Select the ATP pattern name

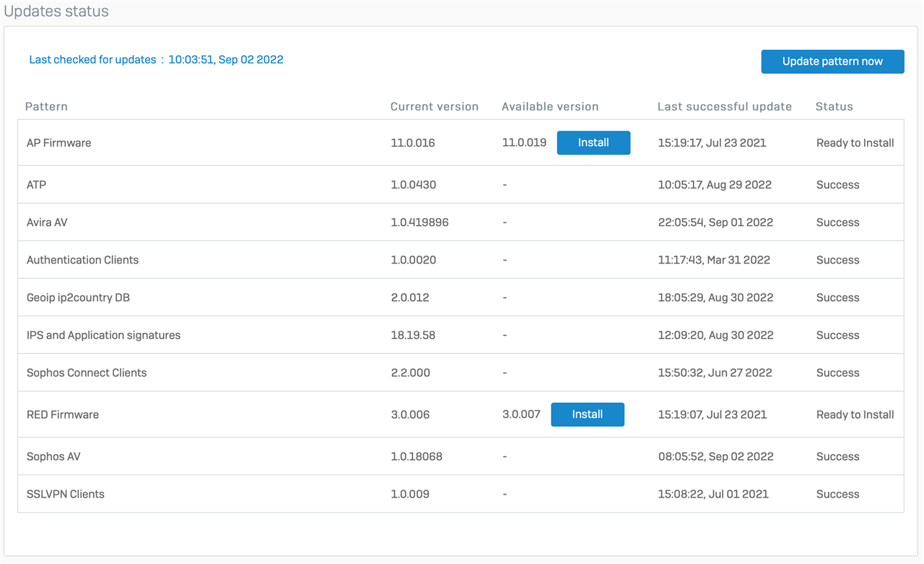click(x=36, y=185)
